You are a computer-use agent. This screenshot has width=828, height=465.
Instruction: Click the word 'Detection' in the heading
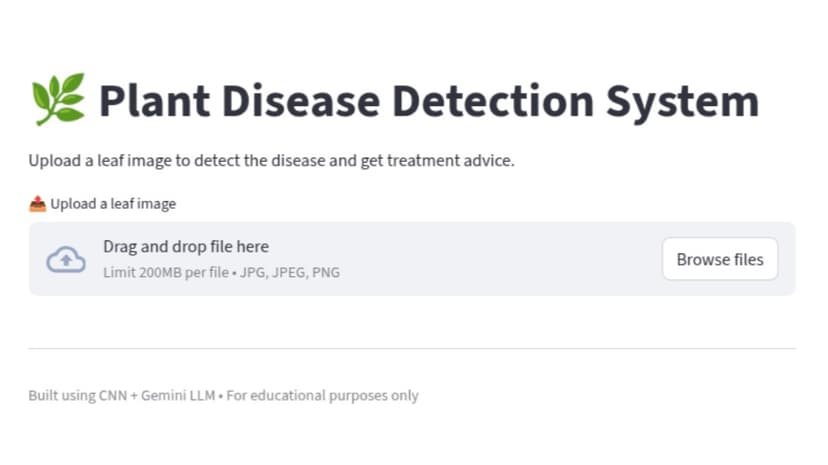point(493,100)
